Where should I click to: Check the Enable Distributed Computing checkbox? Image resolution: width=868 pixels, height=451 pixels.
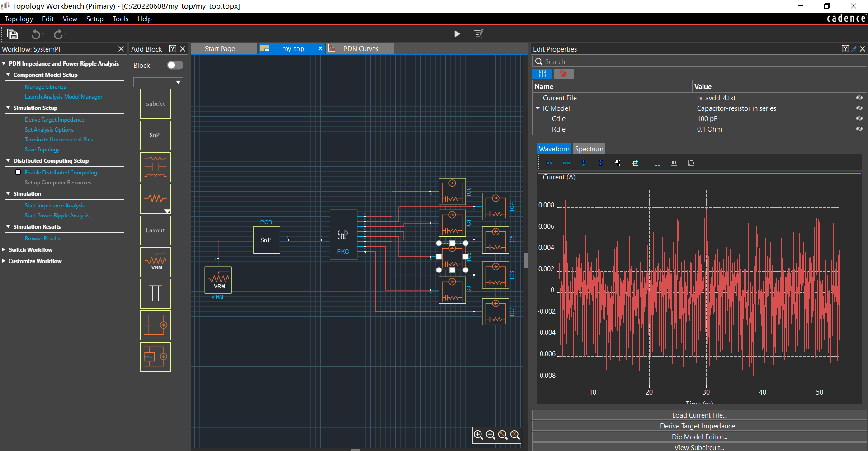pos(18,172)
